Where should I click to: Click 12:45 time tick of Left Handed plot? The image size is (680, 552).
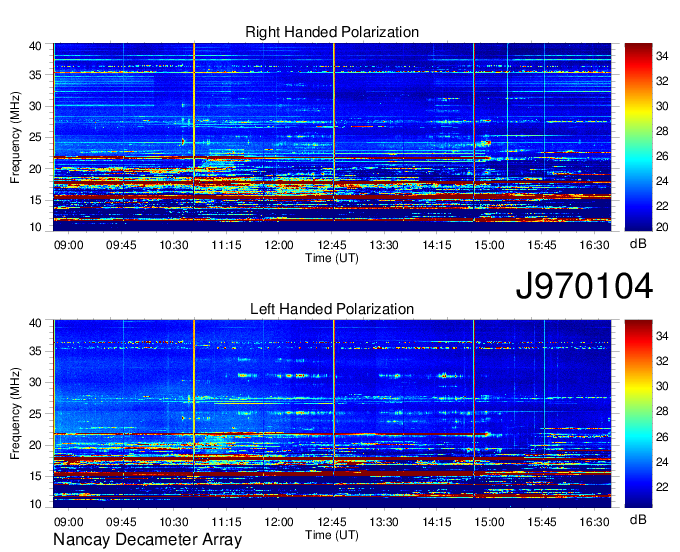pos(332,522)
